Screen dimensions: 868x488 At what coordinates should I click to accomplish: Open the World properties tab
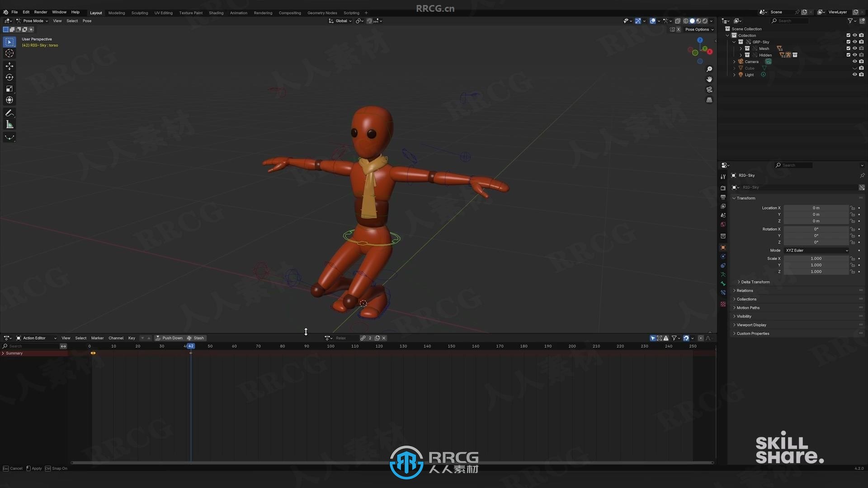point(723,224)
